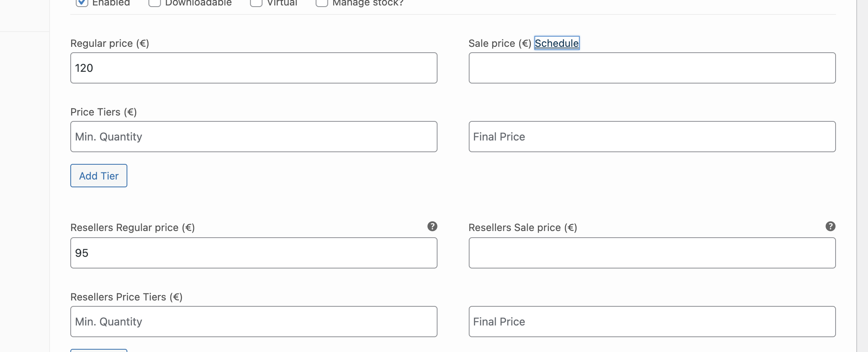
Task: Open help tooltip for Resellers Regular price
Action: [432, 226]
